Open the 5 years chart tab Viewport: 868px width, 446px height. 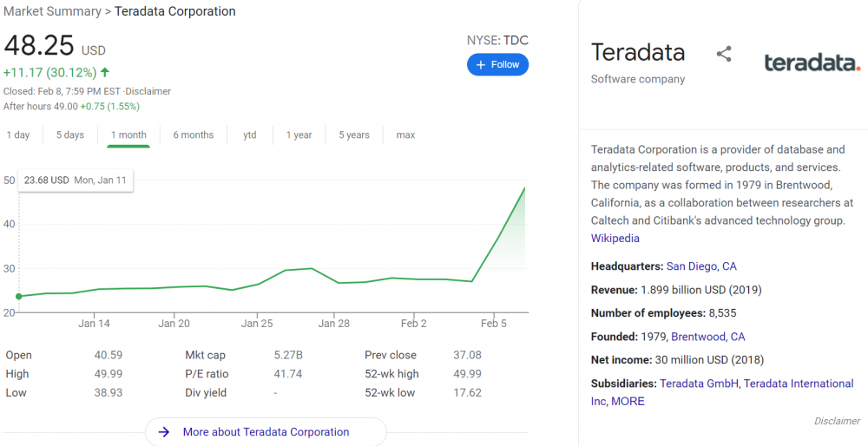pos(354,134)
